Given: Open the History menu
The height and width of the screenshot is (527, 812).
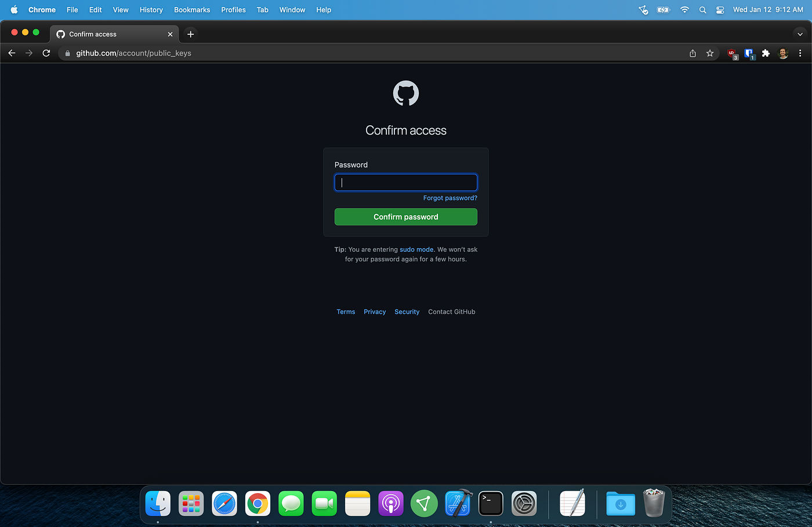Looking at the screenshot, I should click(151, 10).
